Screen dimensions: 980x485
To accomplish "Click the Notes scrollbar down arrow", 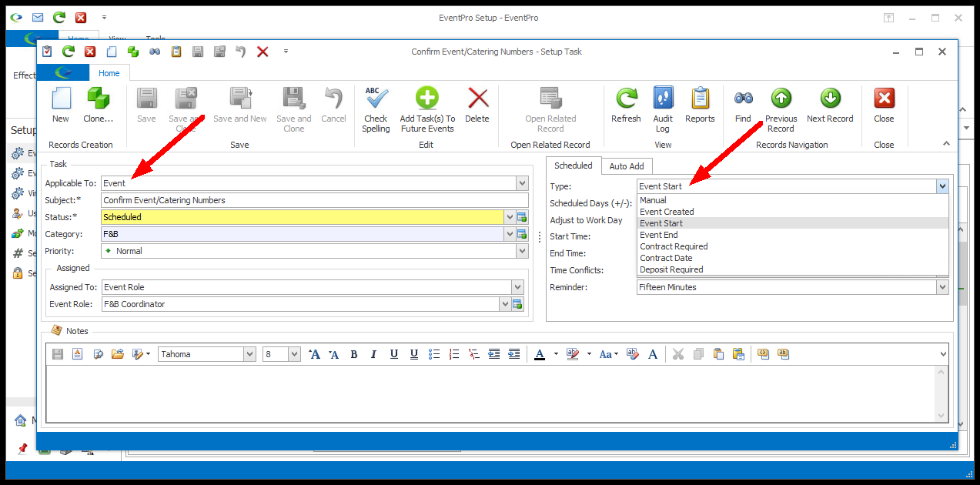I will click(941, 416).
